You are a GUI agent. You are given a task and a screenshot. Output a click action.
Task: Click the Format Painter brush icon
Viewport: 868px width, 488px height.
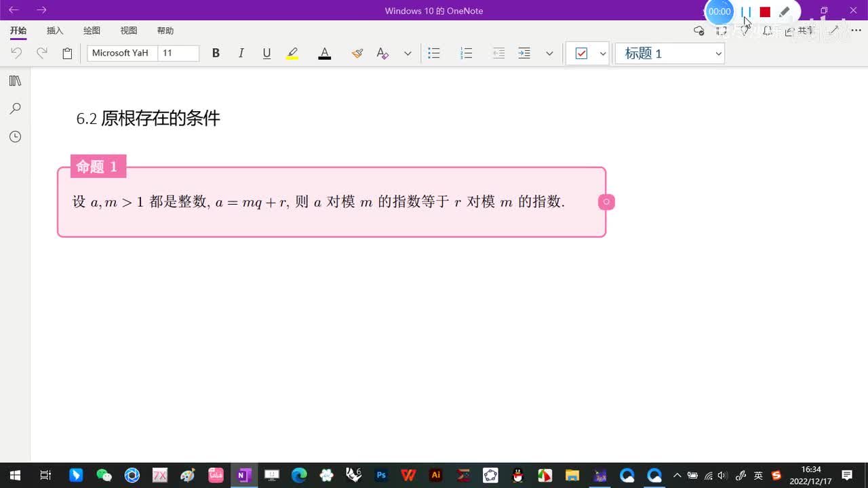point(357,53)
